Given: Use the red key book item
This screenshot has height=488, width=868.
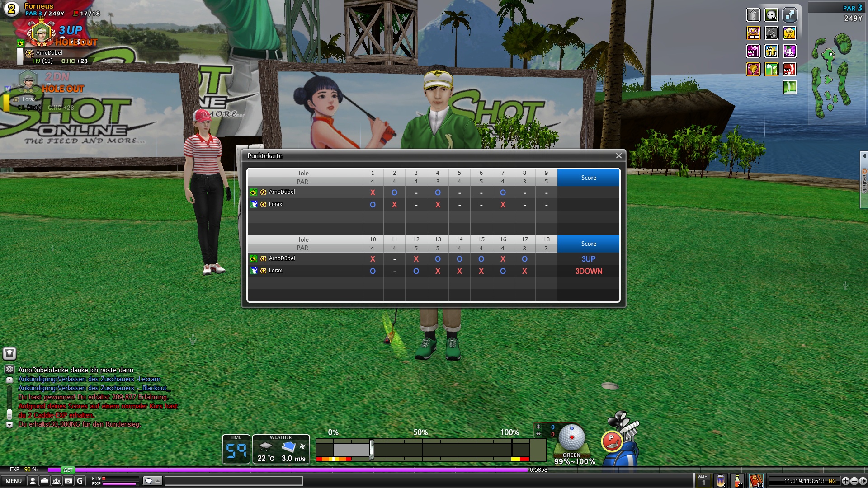Looking at the screenshot, I should pos(756,481).
